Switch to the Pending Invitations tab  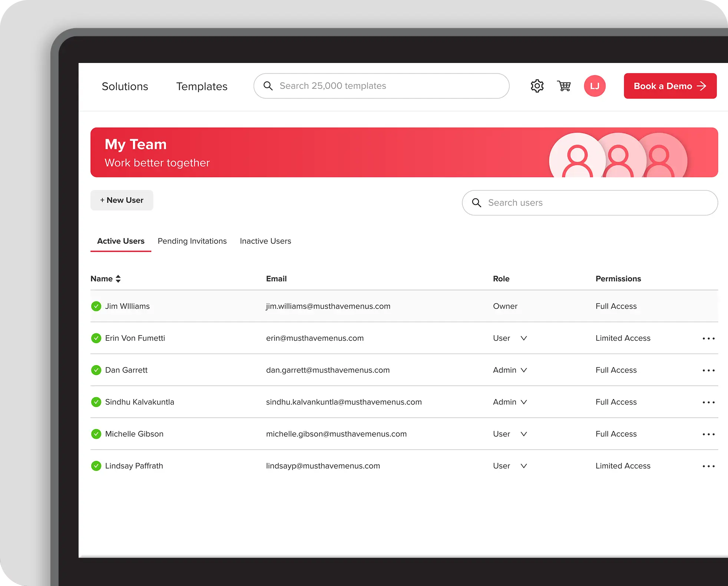192,241
